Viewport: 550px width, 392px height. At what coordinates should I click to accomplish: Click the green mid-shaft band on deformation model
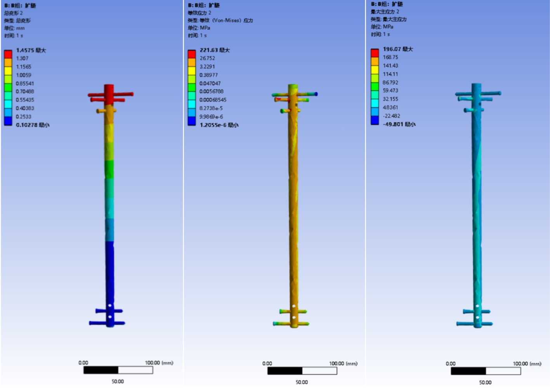point(109,169)
